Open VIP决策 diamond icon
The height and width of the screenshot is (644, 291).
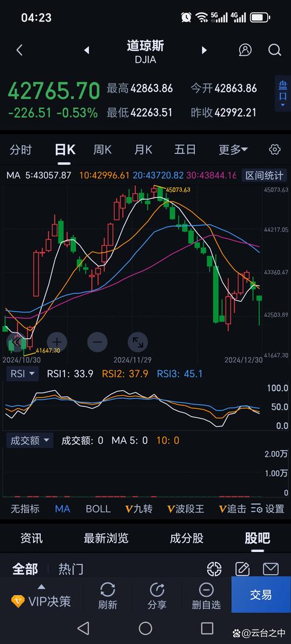[17, 601]
